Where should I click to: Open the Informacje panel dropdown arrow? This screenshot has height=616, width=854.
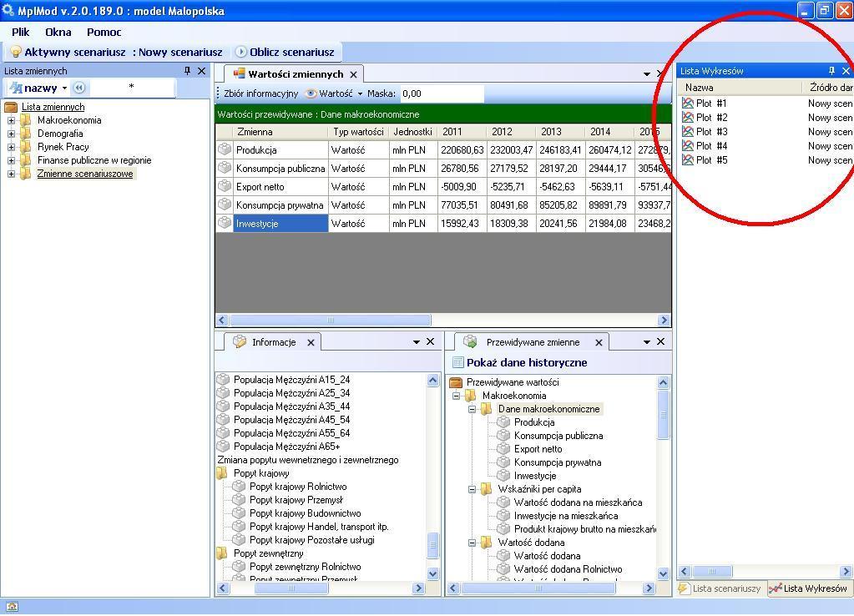click(416, 342)
